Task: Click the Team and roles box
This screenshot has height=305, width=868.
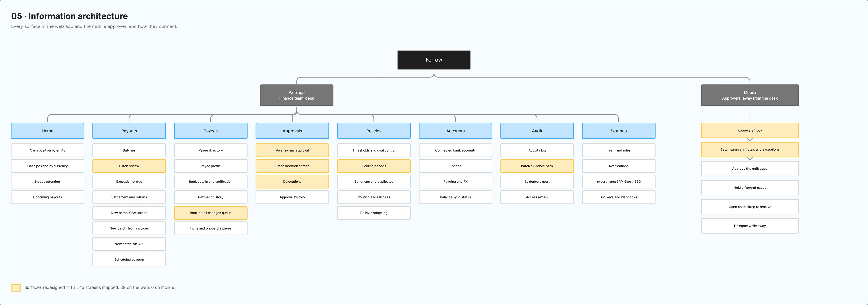Action: click(x=619, y=150)
